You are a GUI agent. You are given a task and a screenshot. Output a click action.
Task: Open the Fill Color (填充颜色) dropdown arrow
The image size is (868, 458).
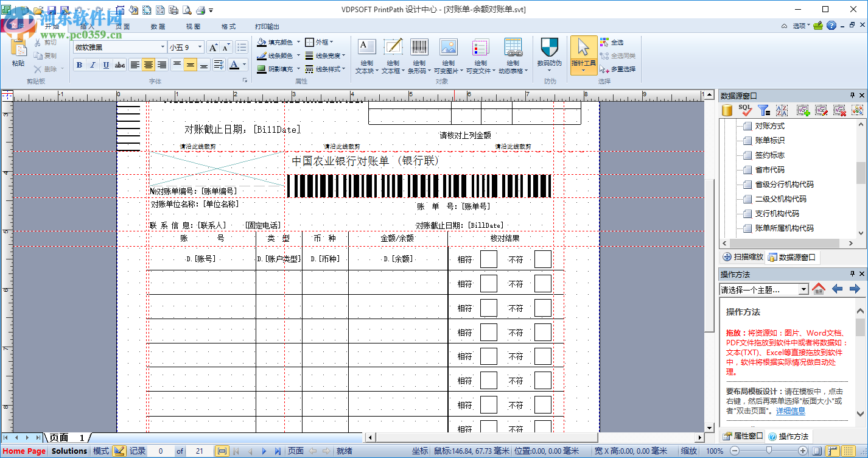pos(298,42)
